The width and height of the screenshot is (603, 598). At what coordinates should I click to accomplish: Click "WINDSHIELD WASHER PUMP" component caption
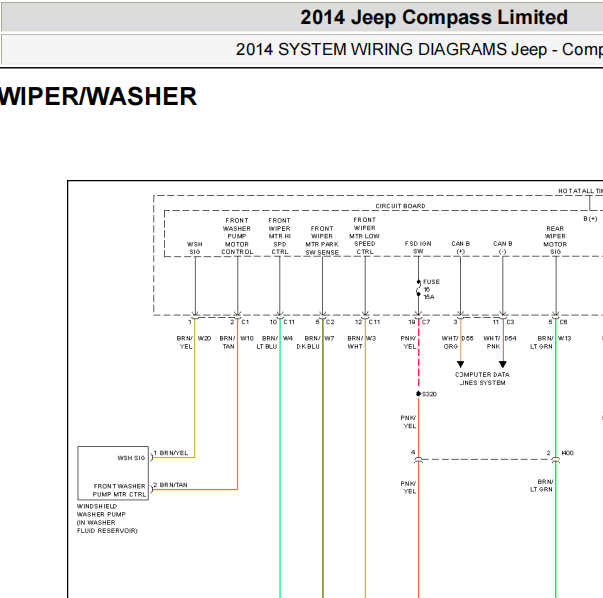(101, 510)
